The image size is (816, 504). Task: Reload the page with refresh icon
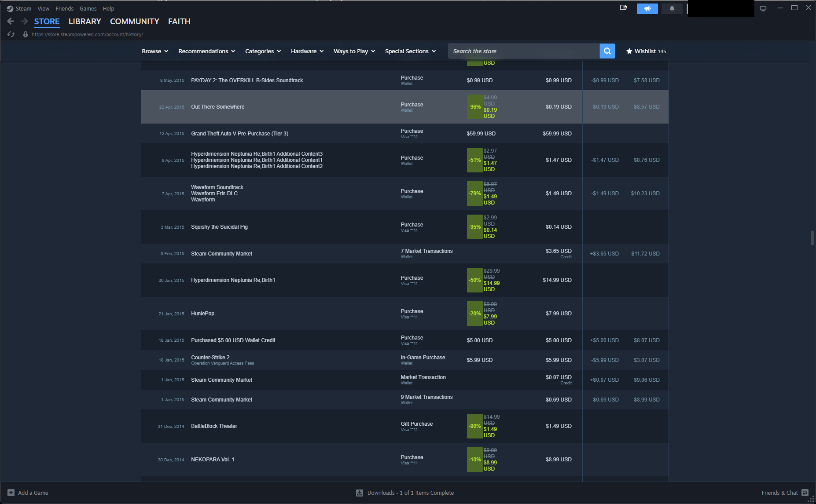click(11, 34)
